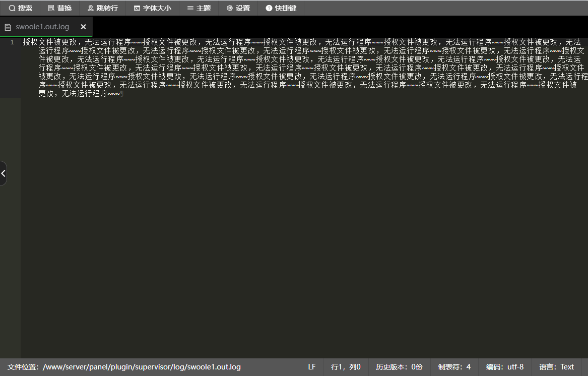
Task: Show the 快捷键 shortcuts help
Action: tap(281, 8)
